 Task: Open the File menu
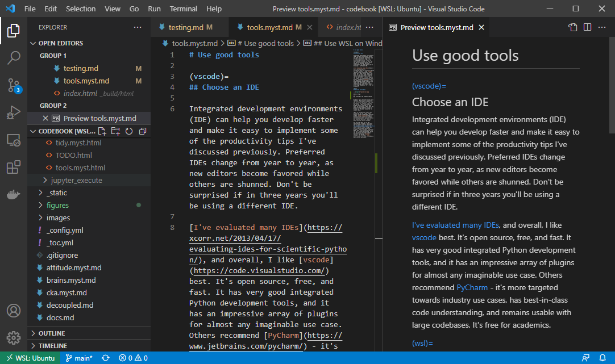click(30, 9)
